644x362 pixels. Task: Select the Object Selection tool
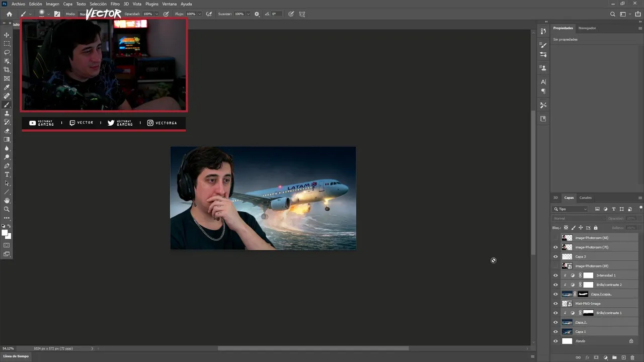pyautogui.click(x=7, y=61)
